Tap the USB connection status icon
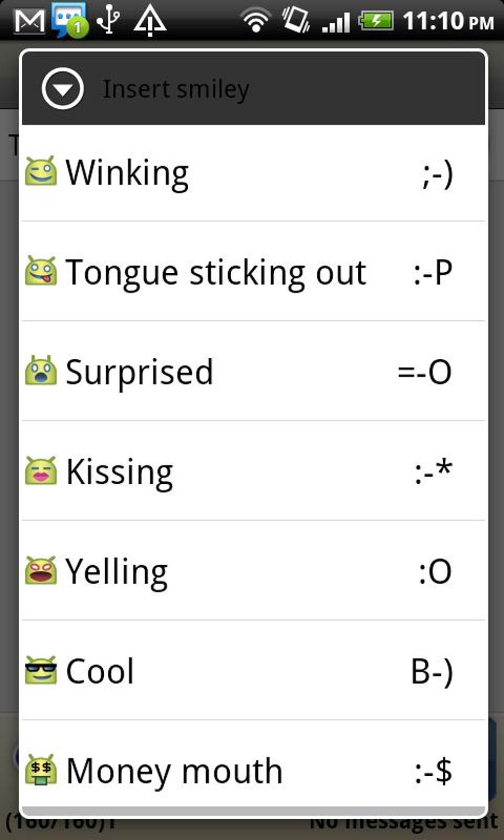Image resolution: width=504 pixels, height=840 pixels. (108, 21)
